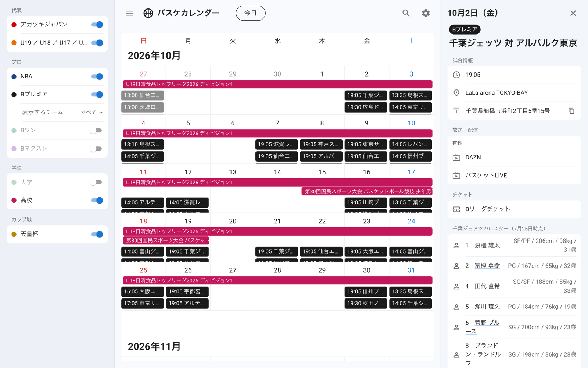
Task: Click the Bプレミア league tag chip
Action: coord(465,29)
